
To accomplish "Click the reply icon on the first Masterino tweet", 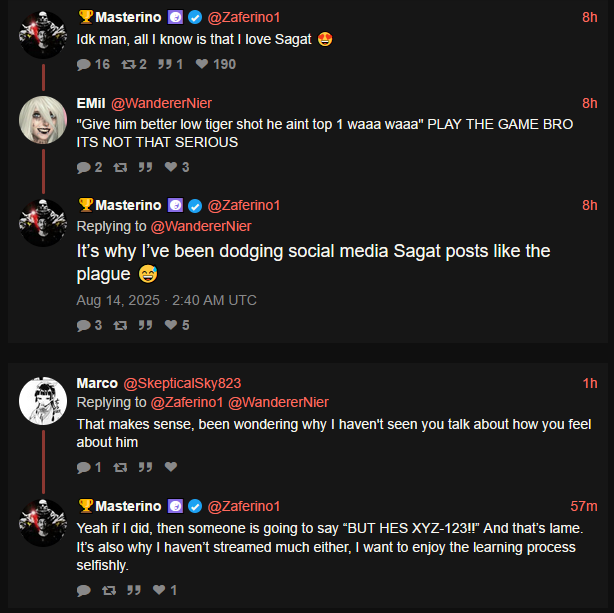I will 84,64.
